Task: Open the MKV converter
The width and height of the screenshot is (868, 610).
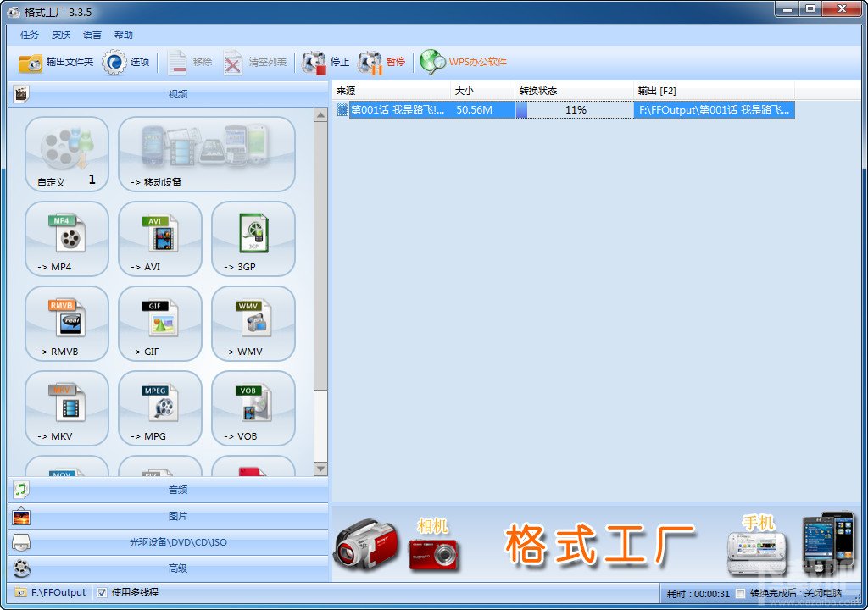Action: coord(67,409)
